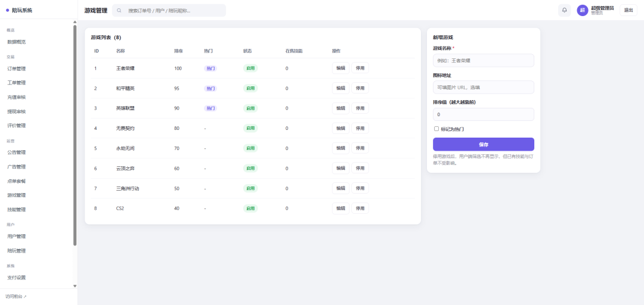Viewport: 644px width, 305px height.
Task: Click the sidebar scrollbar up arrow
Action: pyautogui.click(x=75, y=22)
